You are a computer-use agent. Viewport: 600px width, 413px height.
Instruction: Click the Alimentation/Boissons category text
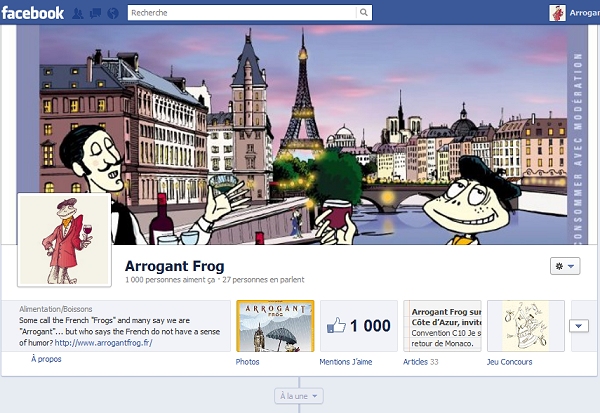(x=55, y=309)
